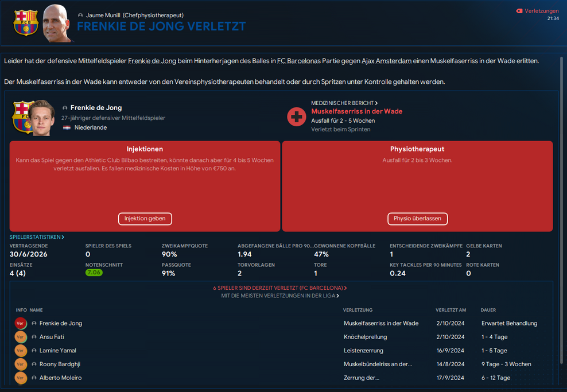Click the red medical cross icon
Screen dimensions: 567x392
coord(297,117)
